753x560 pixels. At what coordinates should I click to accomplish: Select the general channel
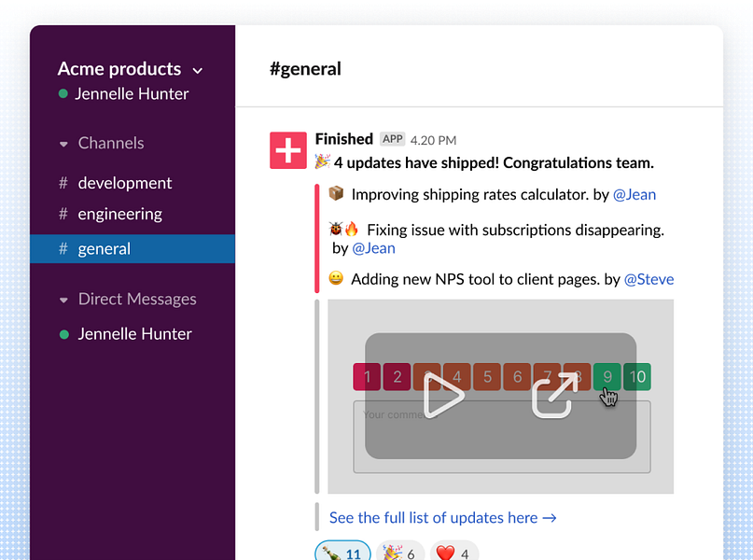[x=104, y=249]
